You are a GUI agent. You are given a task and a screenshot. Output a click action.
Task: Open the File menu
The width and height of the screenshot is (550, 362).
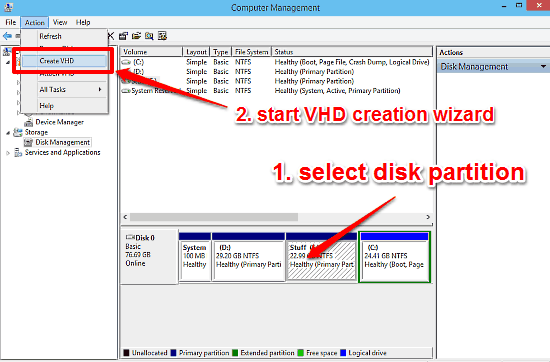(x=11, y=22)
